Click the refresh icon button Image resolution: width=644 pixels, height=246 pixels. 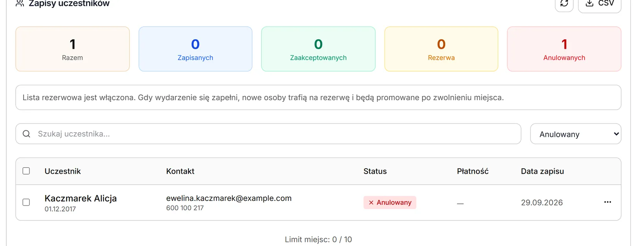click(564, 4)
